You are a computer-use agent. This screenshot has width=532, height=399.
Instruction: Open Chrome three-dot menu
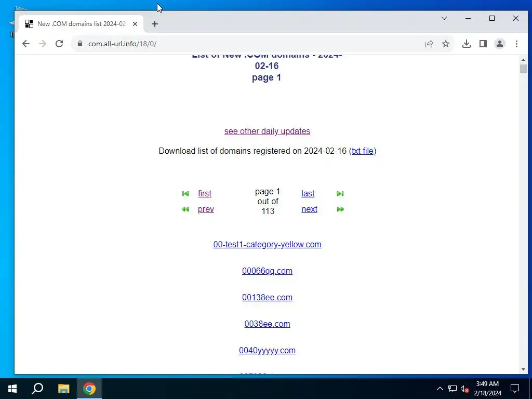[x=516, y=44]
